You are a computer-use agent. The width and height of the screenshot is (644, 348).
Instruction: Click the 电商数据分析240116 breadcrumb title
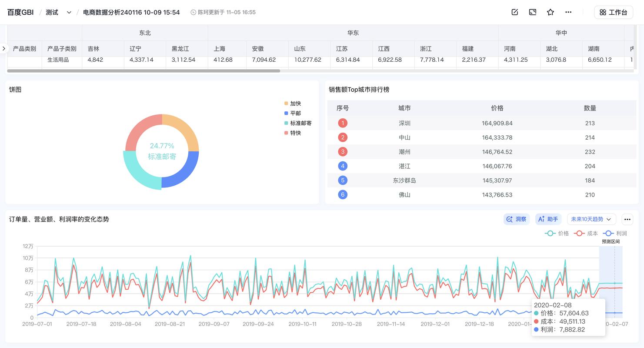click(x=131, y=12)
